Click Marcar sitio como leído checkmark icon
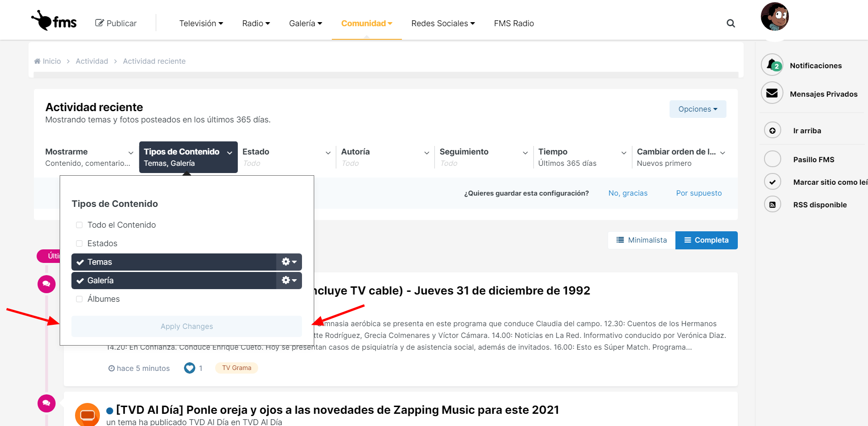Image resolution: width=868 pixels, height=426 pixels. coord(773,182)
